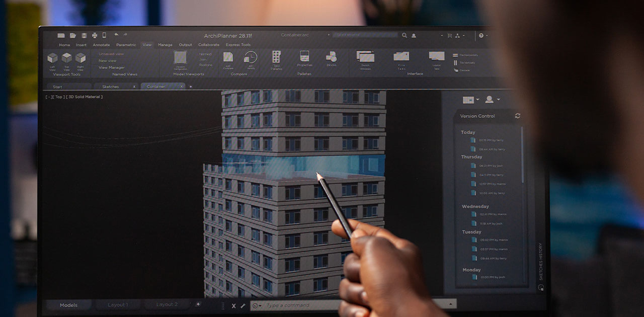Open the Tool Palettes icon

point(276,57)
